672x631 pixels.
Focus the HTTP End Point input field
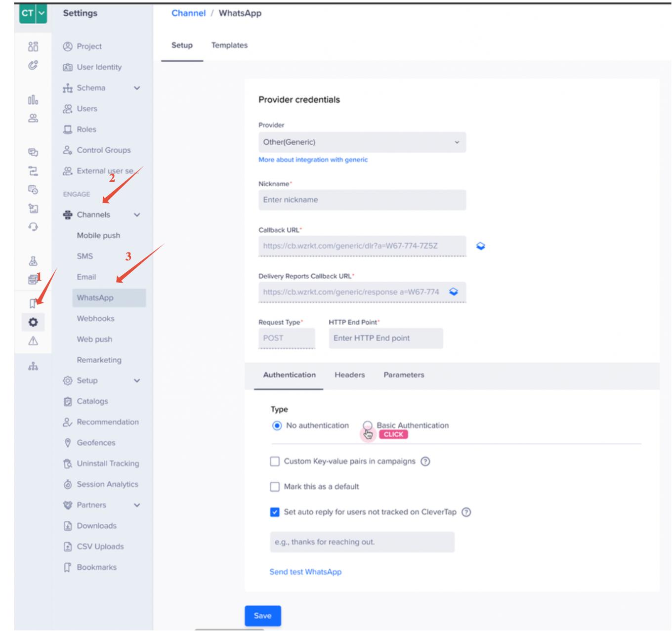point(386,338)
